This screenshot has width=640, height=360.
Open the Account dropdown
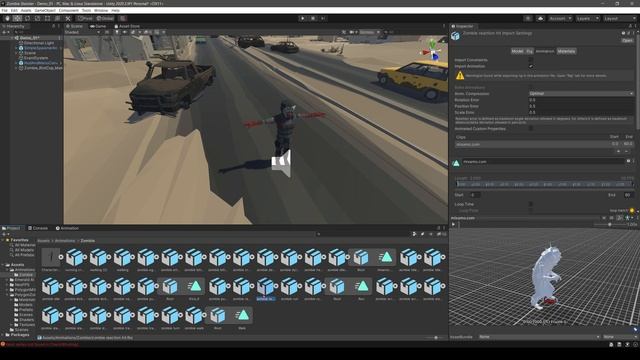560,18
